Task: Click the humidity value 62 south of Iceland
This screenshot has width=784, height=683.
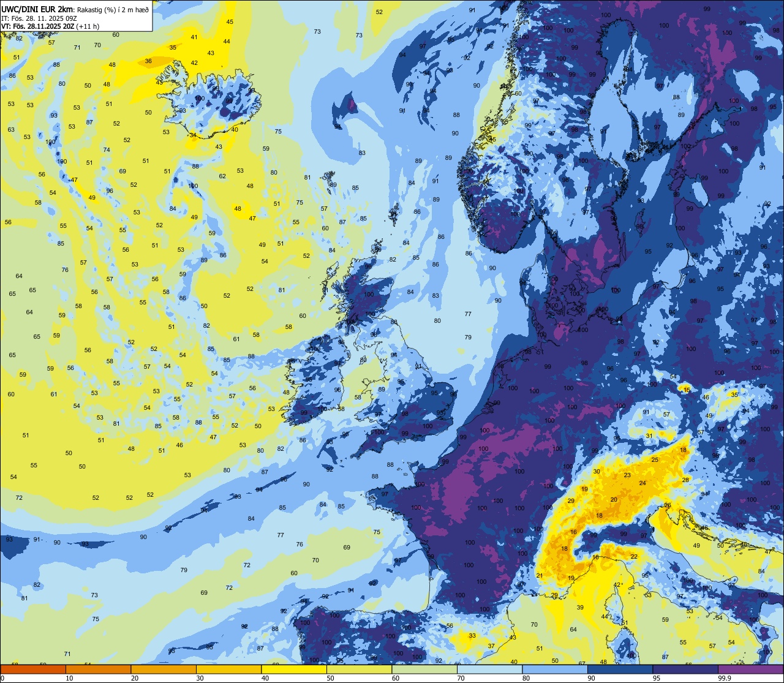Action: tap(222, 176)
